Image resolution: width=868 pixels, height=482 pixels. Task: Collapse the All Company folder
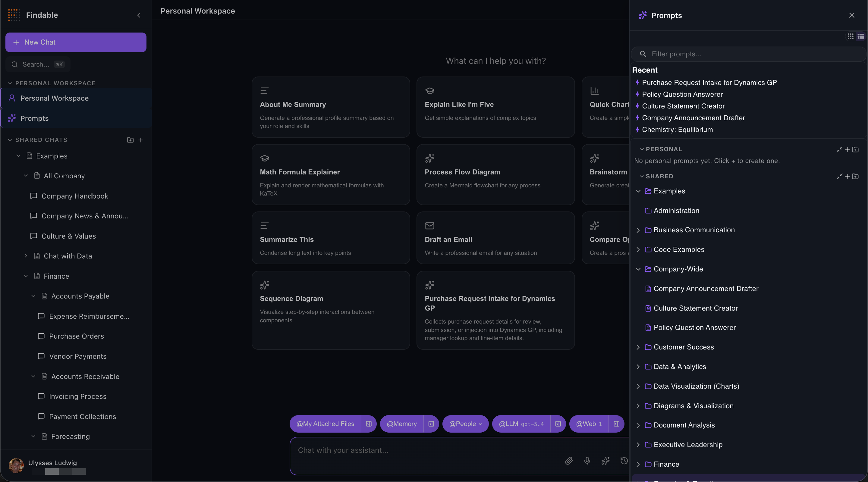pos(26,176)
